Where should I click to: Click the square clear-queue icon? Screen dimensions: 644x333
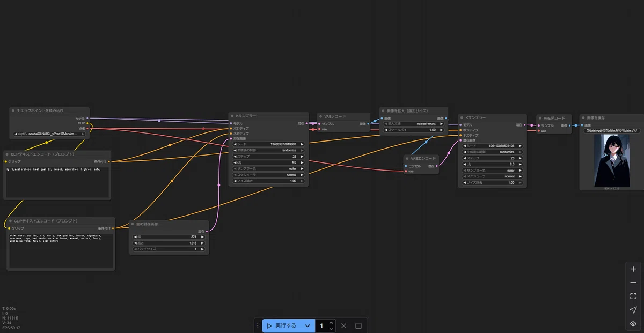(x=358, y=325)
